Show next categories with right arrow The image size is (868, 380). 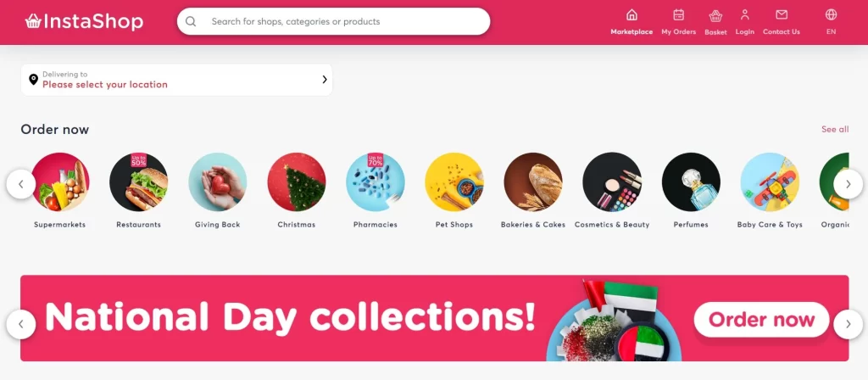848,184
